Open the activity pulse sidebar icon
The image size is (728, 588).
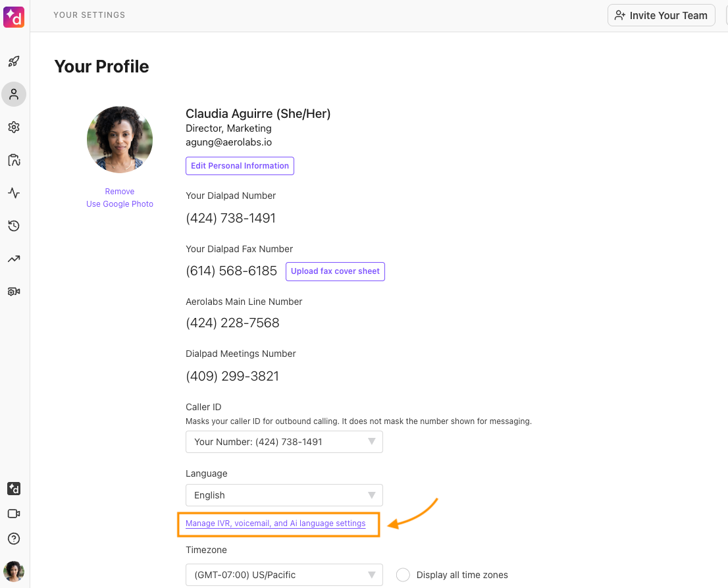[14, 193]
